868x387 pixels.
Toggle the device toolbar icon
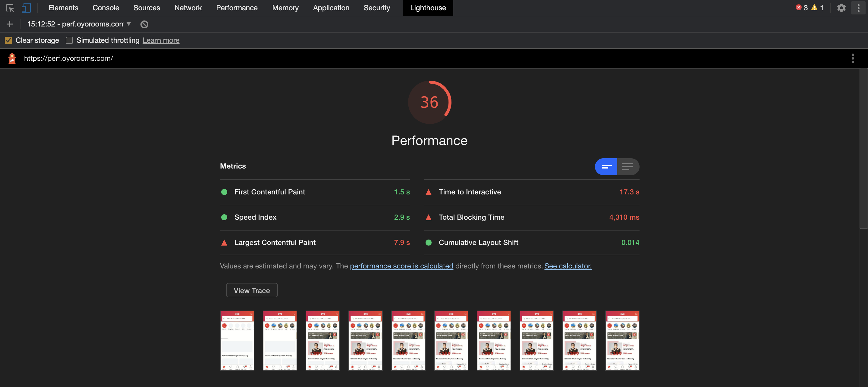[x=26, y=8]
